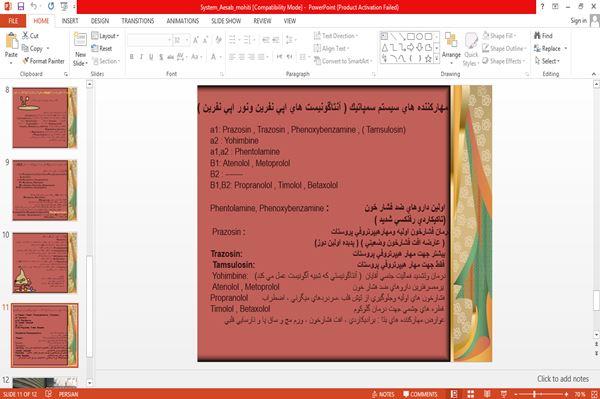The width and height of the screenshot is (600, 399).
Task: Insert a New Slide
Action: 80,50
